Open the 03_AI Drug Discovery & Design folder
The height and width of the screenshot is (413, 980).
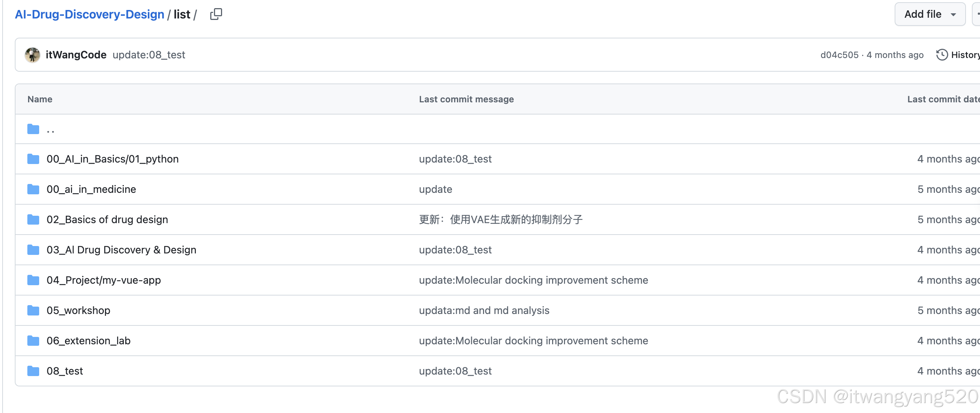tap(121, 250)
